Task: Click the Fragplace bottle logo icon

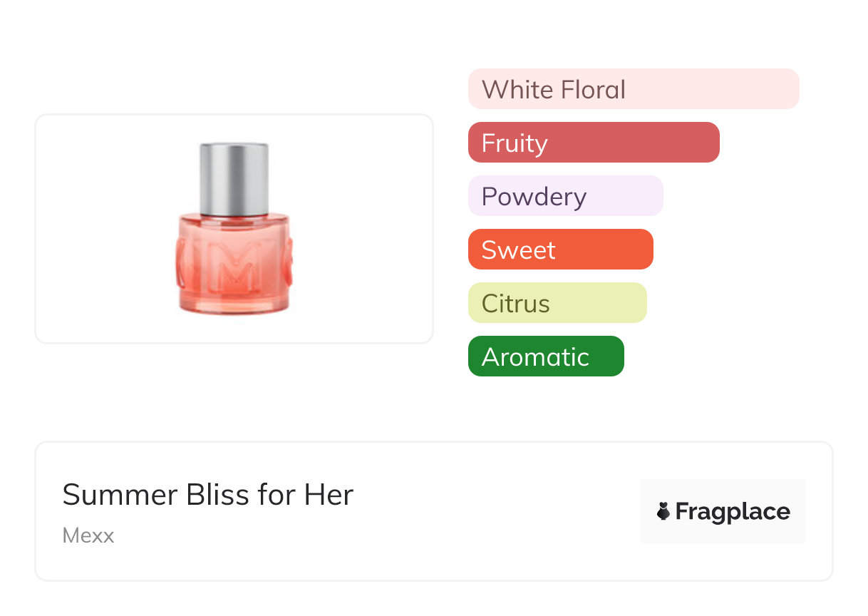Action: 663,511
